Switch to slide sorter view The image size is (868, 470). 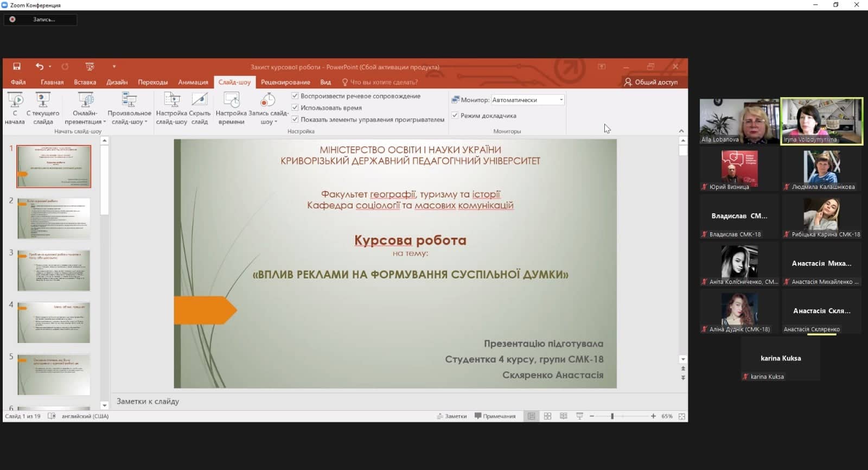(x=547, y=416)
